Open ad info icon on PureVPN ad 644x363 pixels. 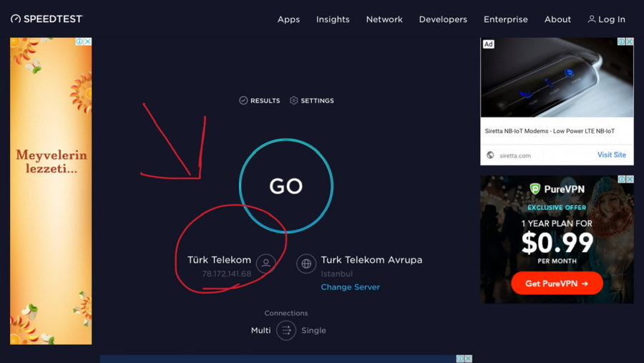point(622,179)
